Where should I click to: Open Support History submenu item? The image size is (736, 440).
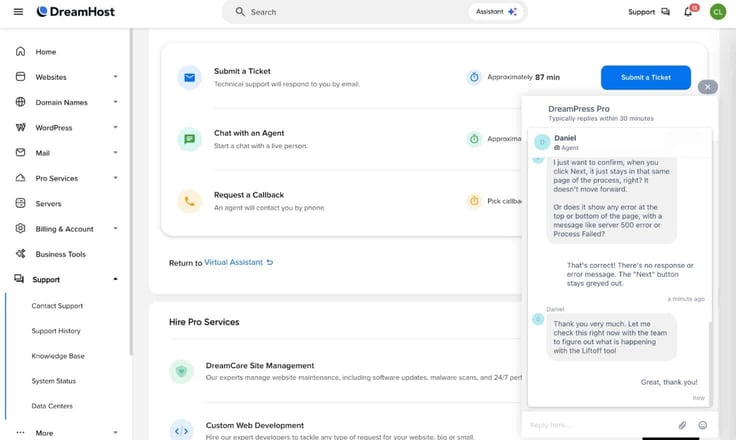point(56,331)
